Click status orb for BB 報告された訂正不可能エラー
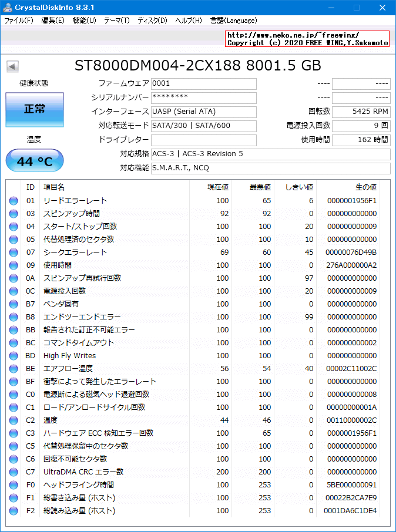The image size is (396, 532). click(14, 330)
